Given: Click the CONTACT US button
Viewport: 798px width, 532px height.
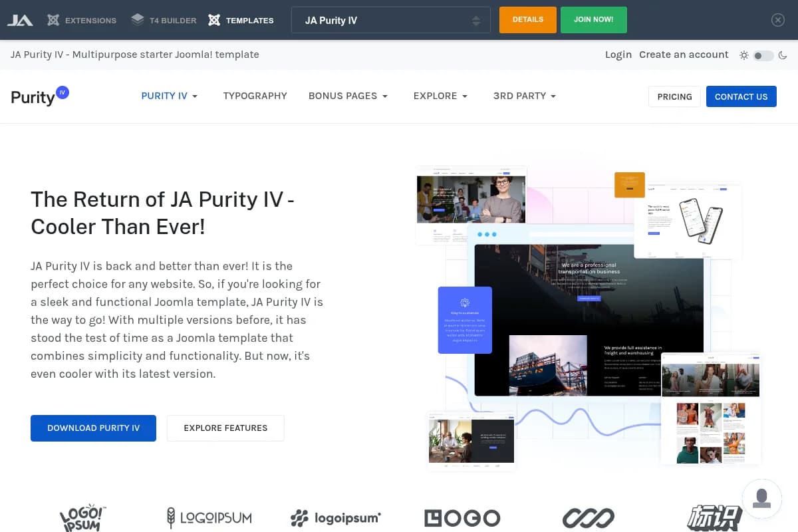Looking at the screenshot, I should click(x=741, y=96).
